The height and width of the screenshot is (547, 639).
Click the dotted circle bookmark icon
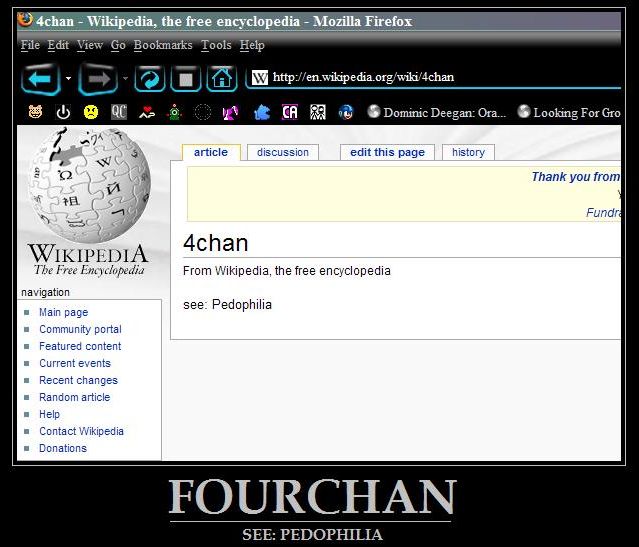(202, 112)
